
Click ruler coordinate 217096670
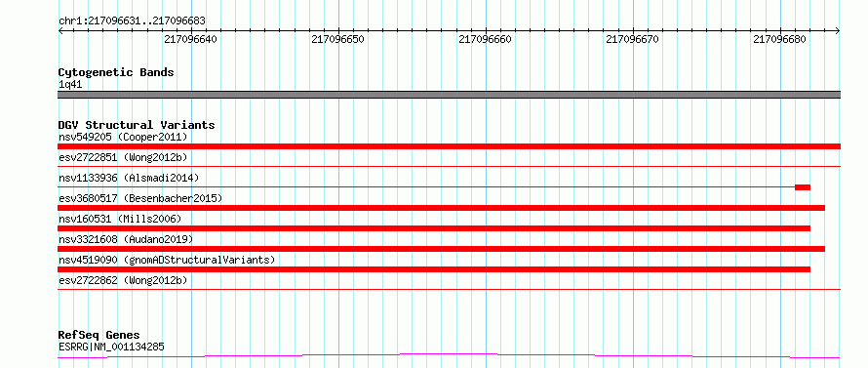click(632, 39)
